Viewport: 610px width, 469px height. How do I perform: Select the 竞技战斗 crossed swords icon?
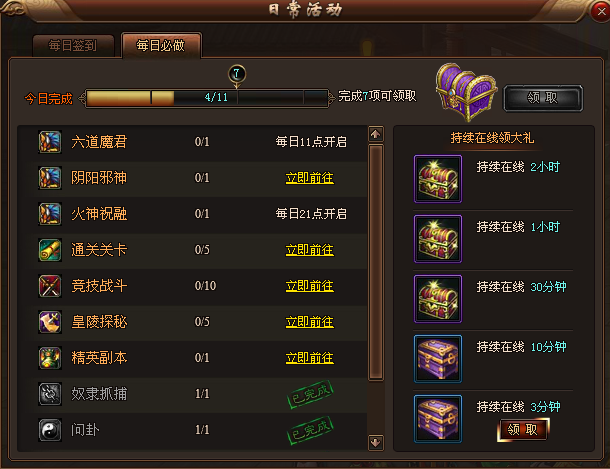[50, 286]
